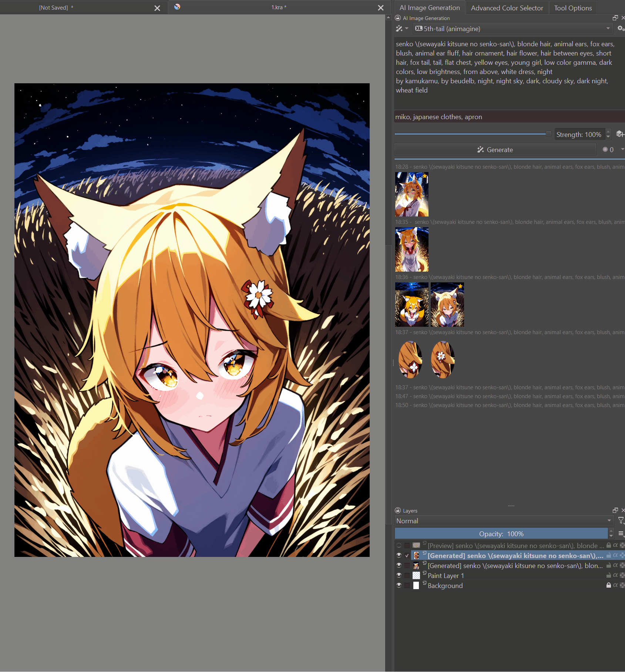Select the Preview senko layer
Image resolution: width=625 pixels, height=672 pixels.
pos(515,545)
